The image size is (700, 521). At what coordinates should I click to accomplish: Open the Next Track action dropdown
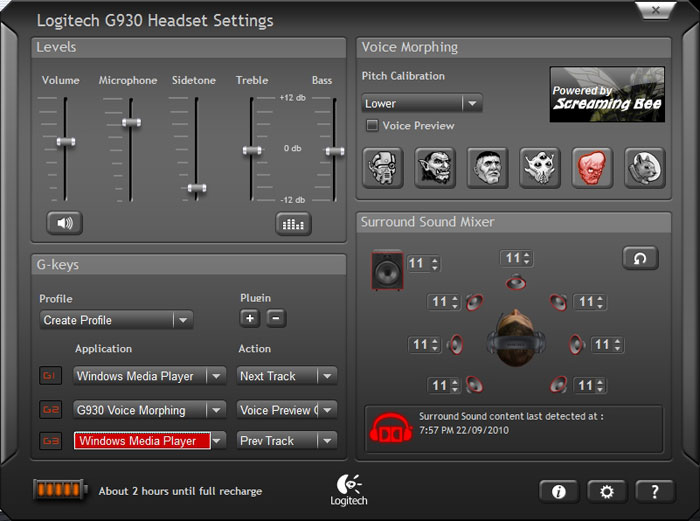click(287, 376)
